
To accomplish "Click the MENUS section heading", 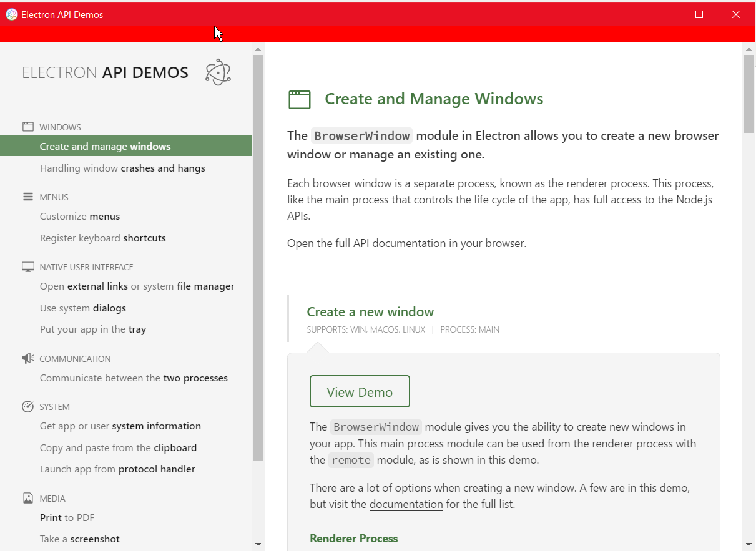I will [x=54, y=197].
